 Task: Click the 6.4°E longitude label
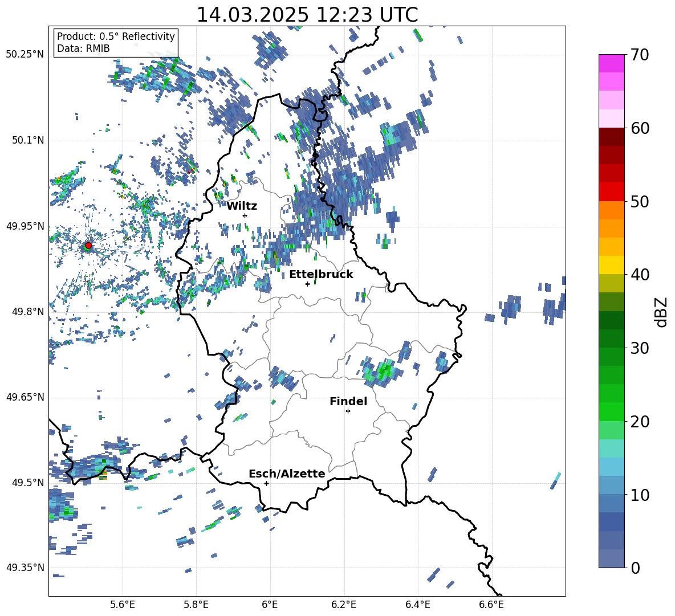pos(417,605)
